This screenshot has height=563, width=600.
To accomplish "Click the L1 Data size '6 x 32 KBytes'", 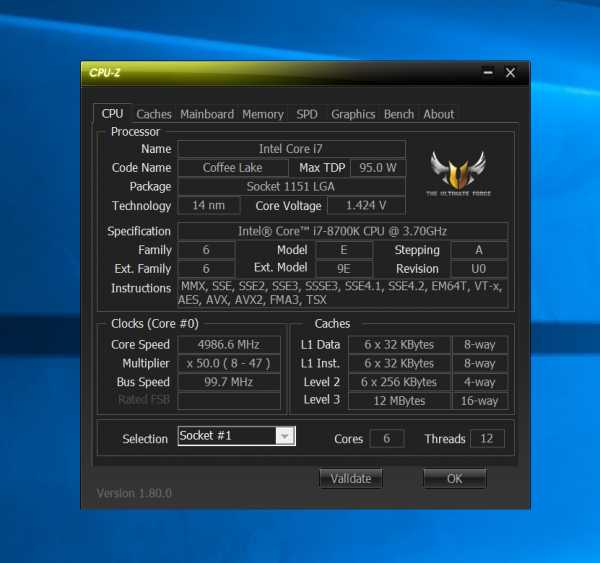I will coord(399,344).
